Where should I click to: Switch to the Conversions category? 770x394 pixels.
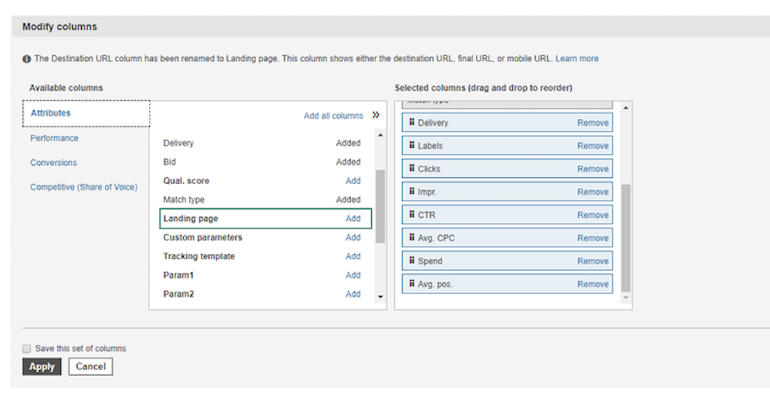[54, 163]
